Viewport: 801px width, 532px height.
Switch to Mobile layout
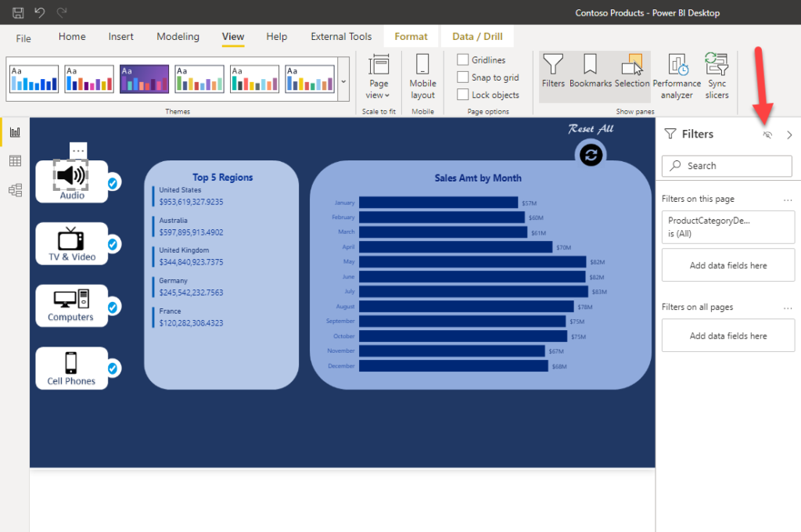[x=422, y=77]
